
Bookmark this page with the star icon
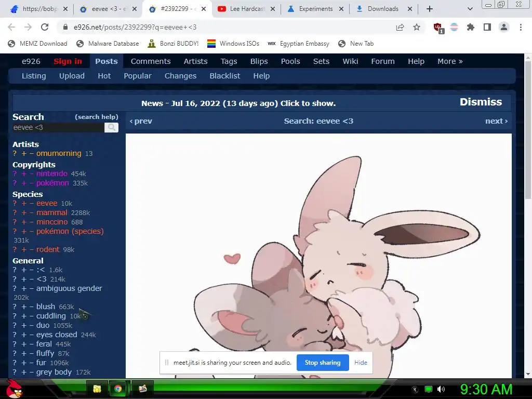pos(417,27)
